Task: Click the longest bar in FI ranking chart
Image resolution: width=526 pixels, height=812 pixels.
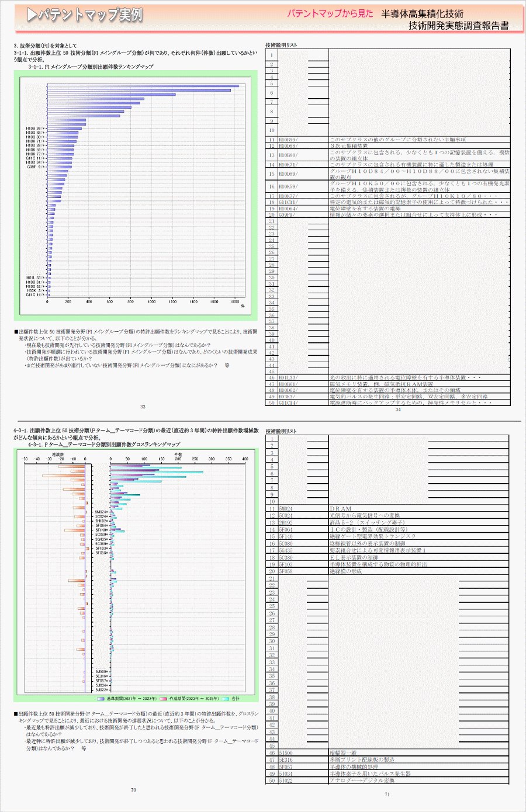Action: (x=143, y=86)
